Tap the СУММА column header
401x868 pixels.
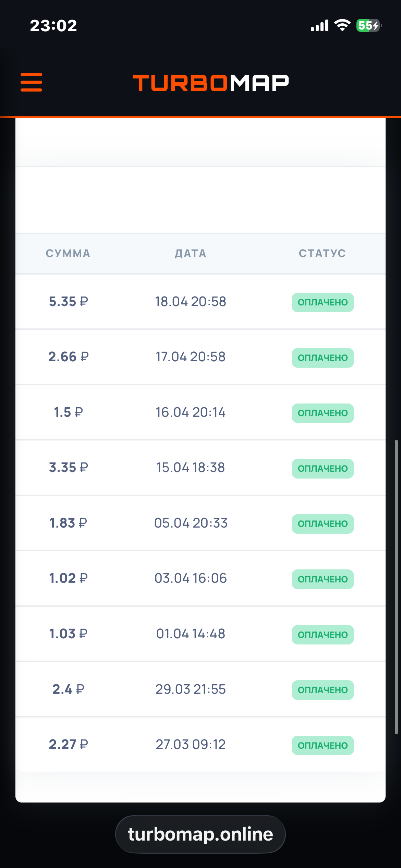(68, 253)
